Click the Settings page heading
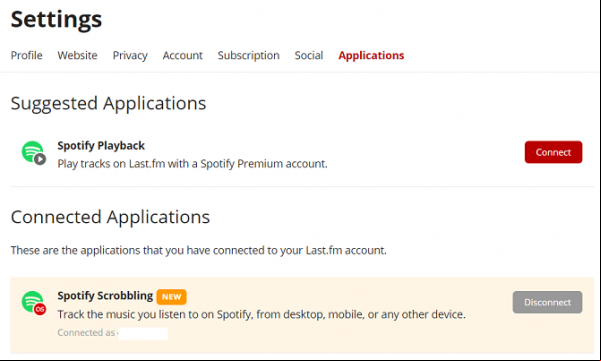The image size is (601, 361). 56,19
